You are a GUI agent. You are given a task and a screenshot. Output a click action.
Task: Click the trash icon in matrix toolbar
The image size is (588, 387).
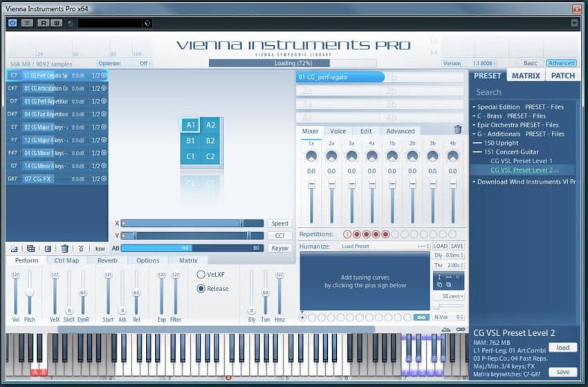(x=64, y=249)
